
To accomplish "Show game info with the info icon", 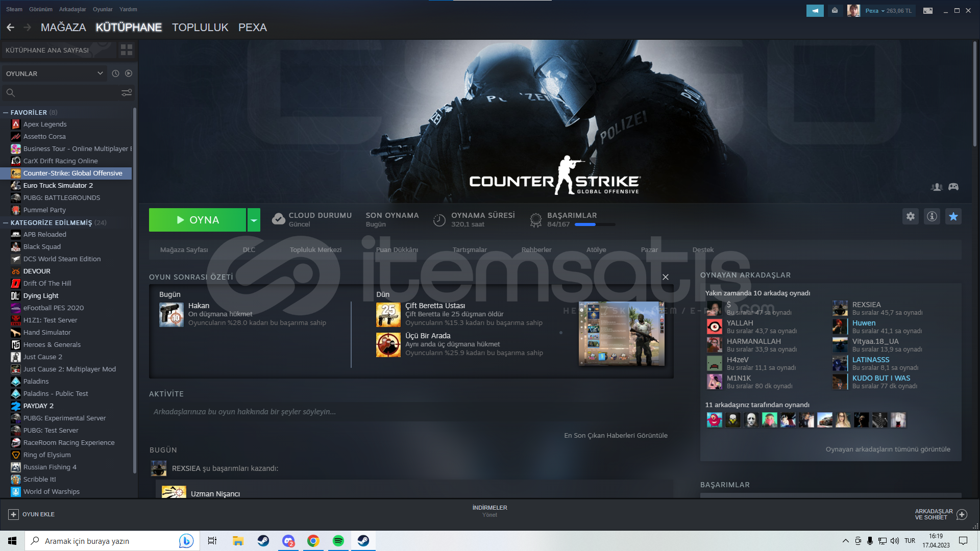I will (x=932, y=216).
